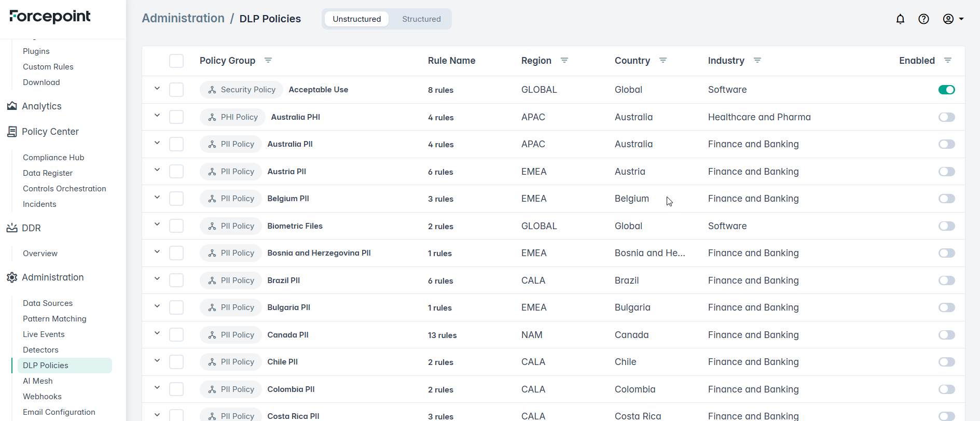Open the user account menu icon
980x421 pixels.
tap(953, 19)
